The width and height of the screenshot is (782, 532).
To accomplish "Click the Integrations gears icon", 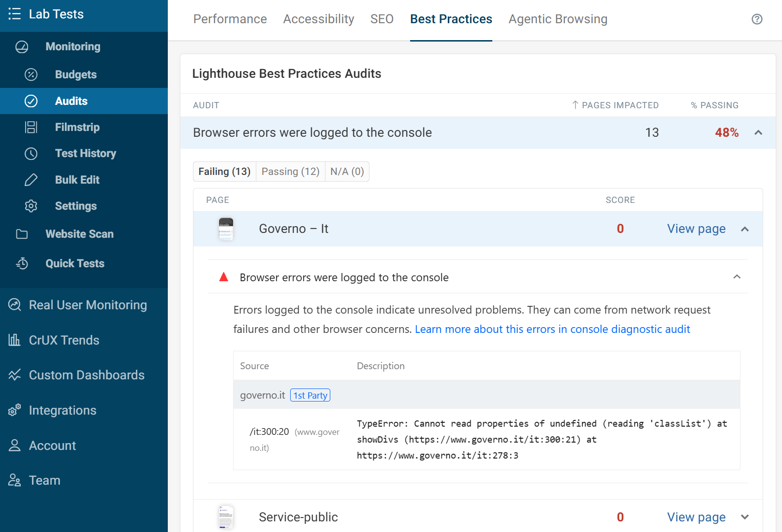I will pos(15,410).
